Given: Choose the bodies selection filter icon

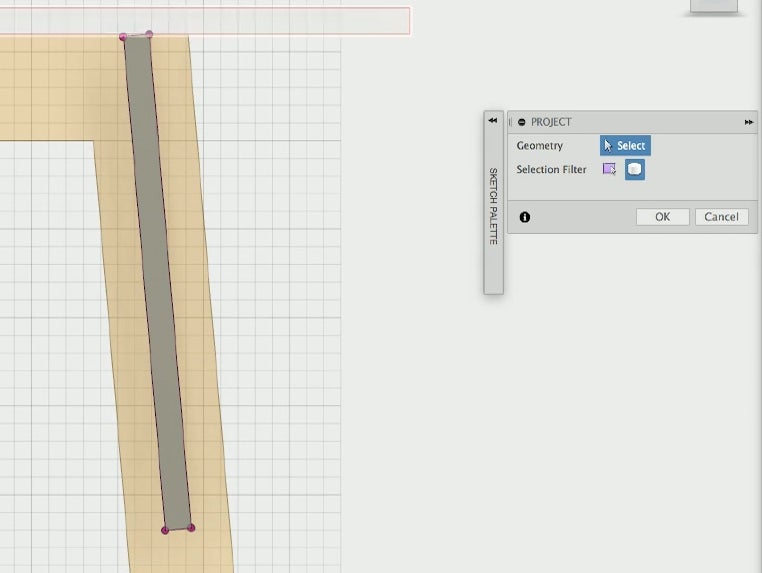Looking at the screenshot, I should pyautogui.click(x=635, y=169).
